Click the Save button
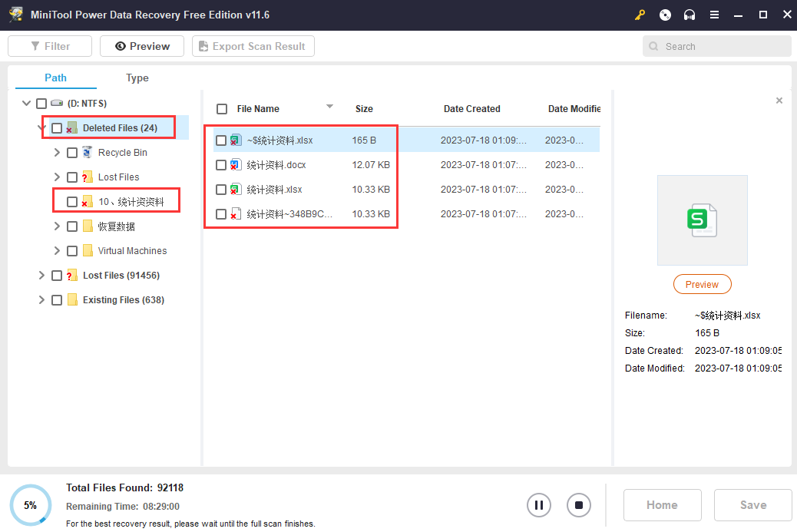The width and height of the screenshot is (797, 532). 752,505
